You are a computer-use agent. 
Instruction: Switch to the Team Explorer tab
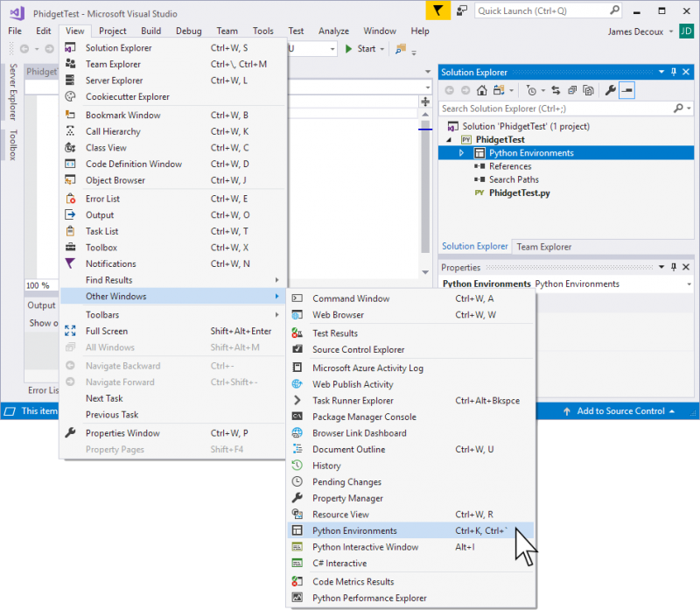pyautogui.click(x=543, y=247)
